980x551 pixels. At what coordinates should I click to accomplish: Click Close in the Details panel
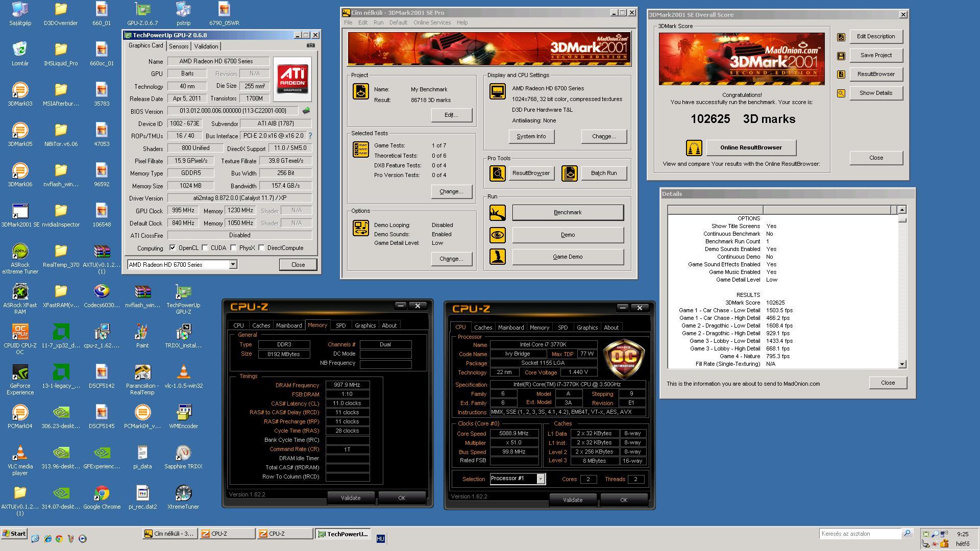pyautogui.click(x=888, y=383)
